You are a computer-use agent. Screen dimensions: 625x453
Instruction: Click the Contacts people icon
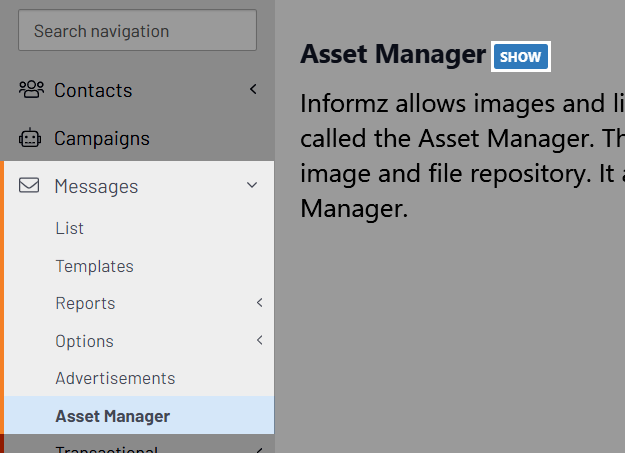(x=30, y=90)
